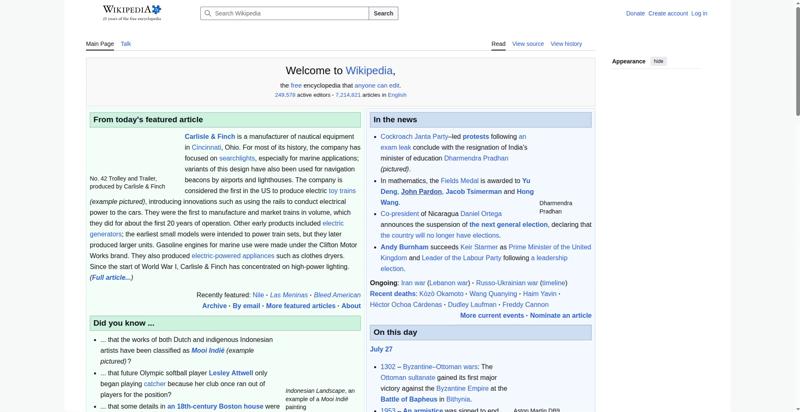Viewport: 800px width, 412px height.
Task: Click Nominate an article link
Action: pos(561,316)
